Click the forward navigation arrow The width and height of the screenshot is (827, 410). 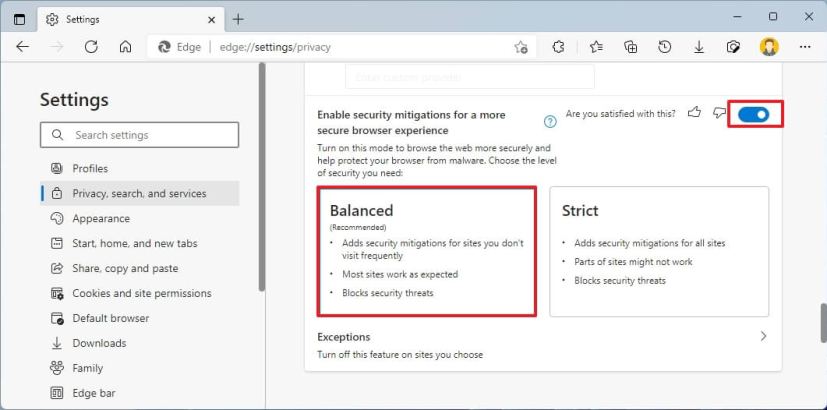57,47
